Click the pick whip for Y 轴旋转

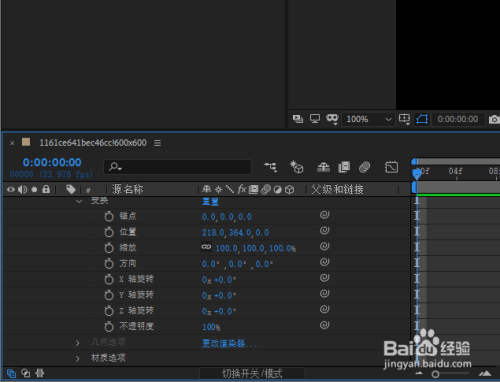[x=325, y=293]
